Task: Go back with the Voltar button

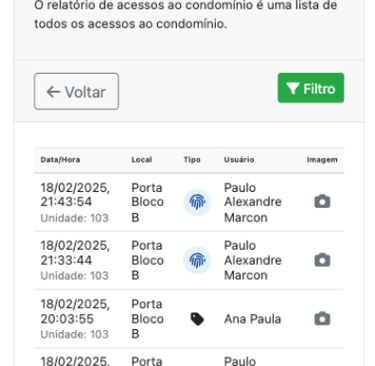Action: click(x=76, y=91)
